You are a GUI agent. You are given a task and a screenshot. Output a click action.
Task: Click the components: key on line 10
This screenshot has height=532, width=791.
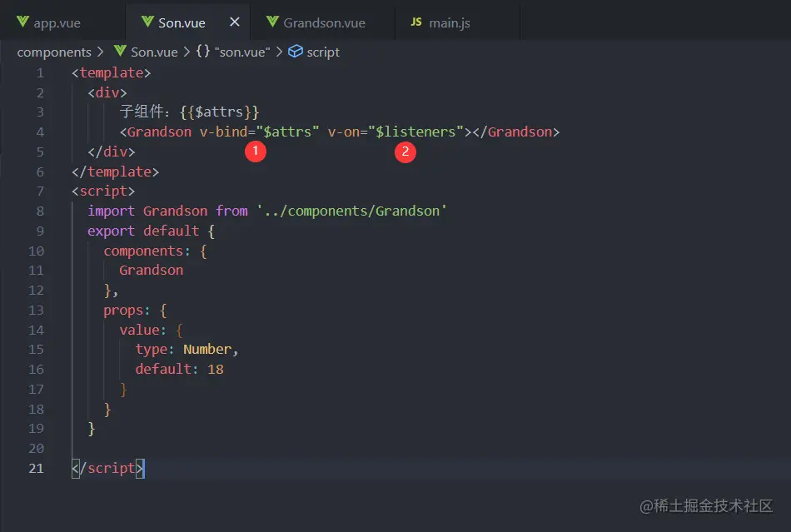point(147,251)
